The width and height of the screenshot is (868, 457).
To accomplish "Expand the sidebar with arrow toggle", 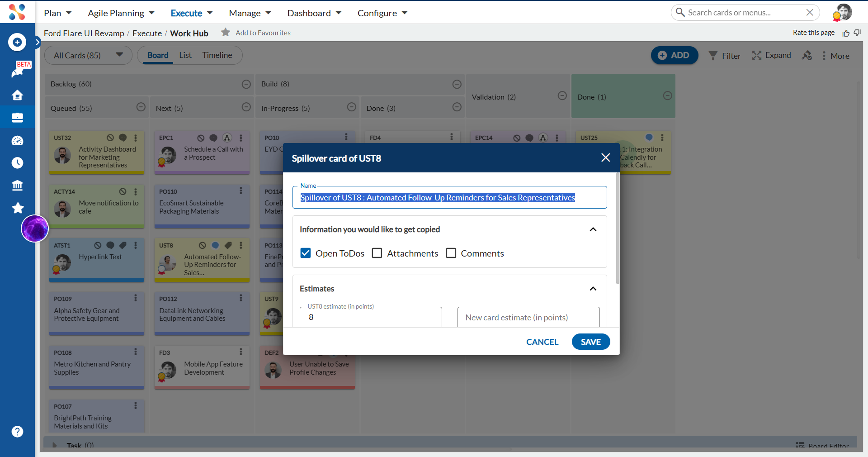I will click(x=38, y=42).
